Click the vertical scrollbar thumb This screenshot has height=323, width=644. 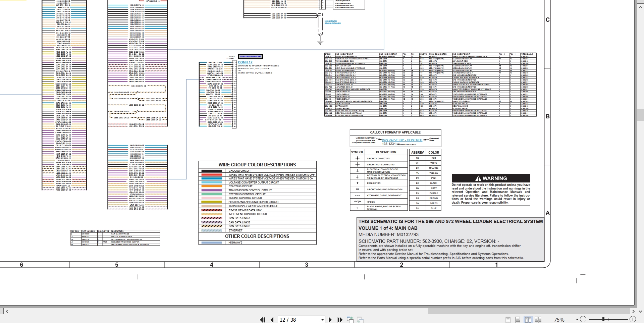click(640, 115)
